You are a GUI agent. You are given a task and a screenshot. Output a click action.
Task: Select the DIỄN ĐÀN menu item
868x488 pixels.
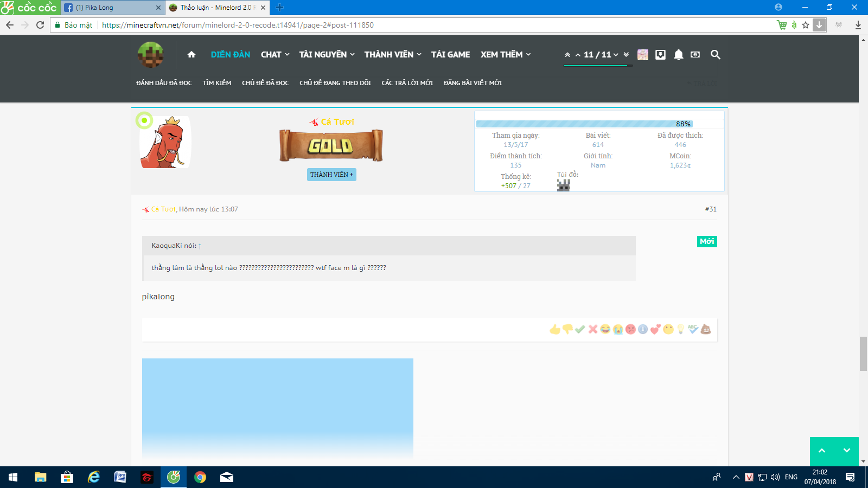pyautogui.click(x=231, y=55)
